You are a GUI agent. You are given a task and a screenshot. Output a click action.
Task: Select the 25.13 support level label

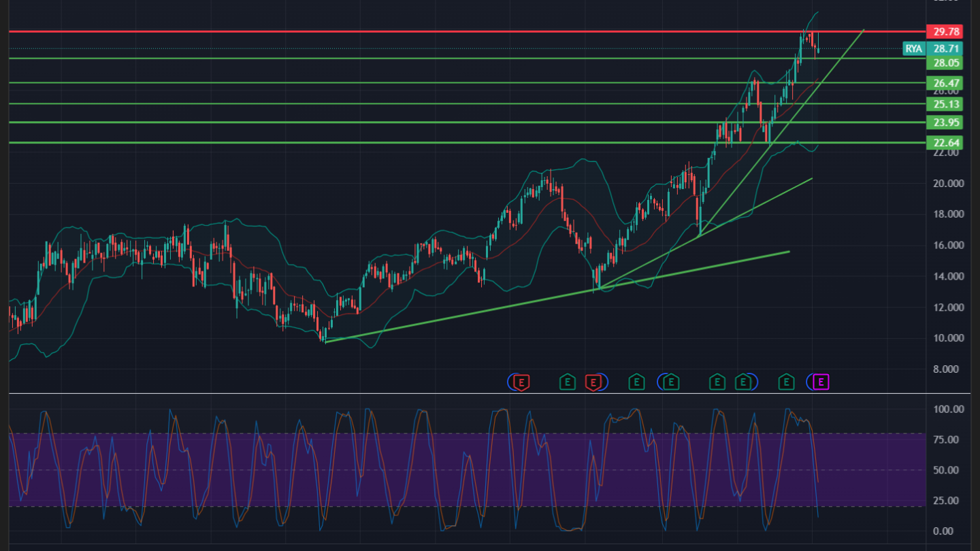(x=946, y=104)
